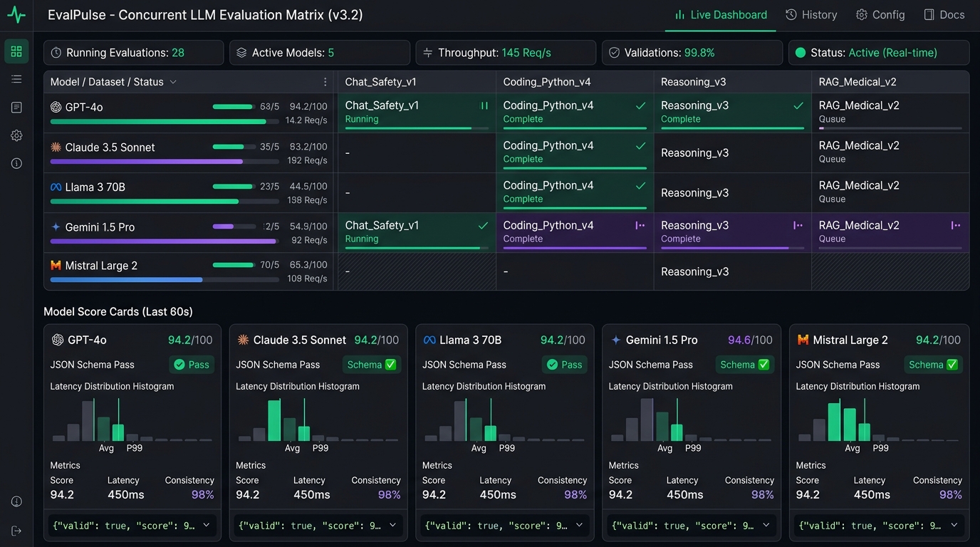Open the History tab
The height and width of the screenshot is (547, 980).
811,15
